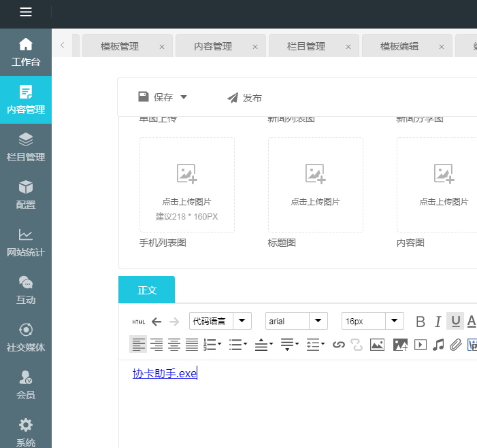Viewport: 477px width, 448px height.
Task: Open 网站统计 in the sidebar
Action: click(x=26, y=243)
